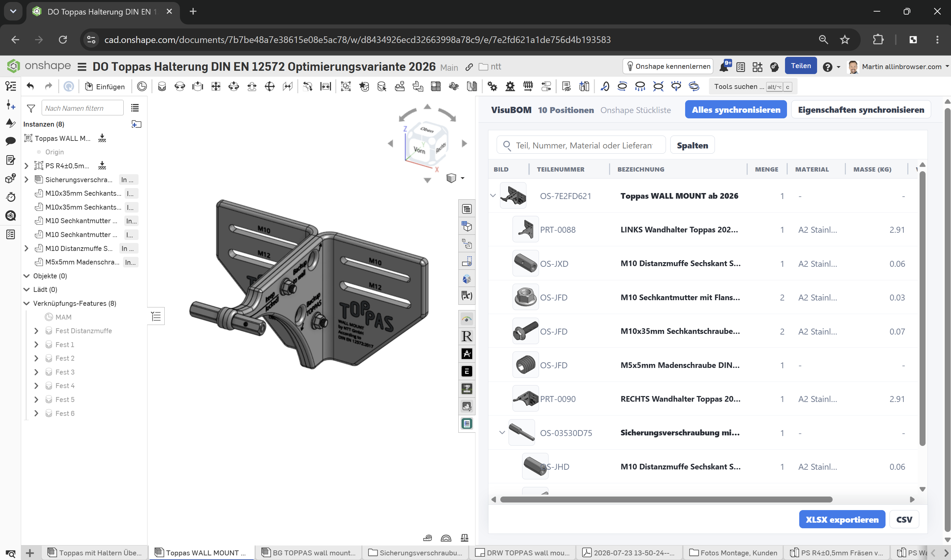Viewport: 951px width, 560px height.
Task: Collapse the Sicherungsverschraubung BOM row
Action: pyautogui.click(x=502, y=432)
